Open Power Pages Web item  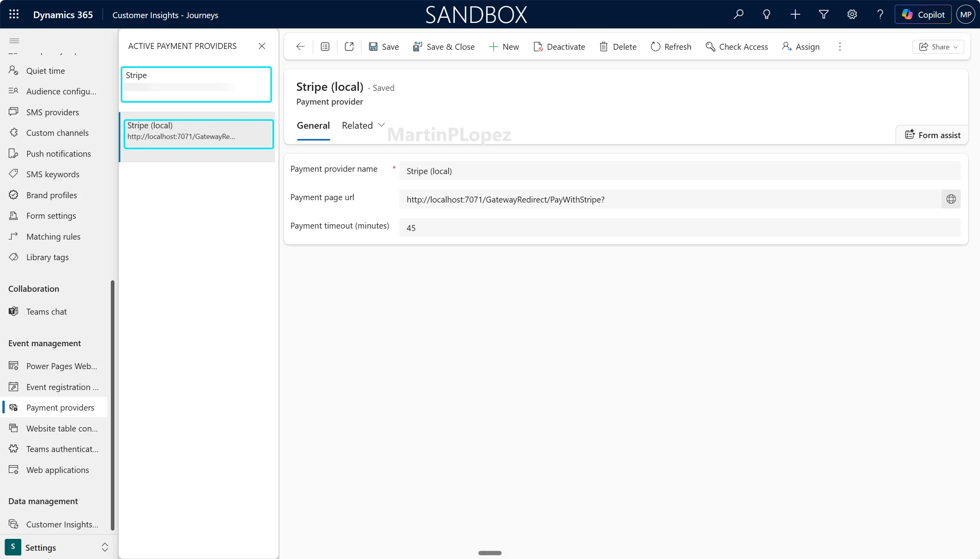[54, 366]
